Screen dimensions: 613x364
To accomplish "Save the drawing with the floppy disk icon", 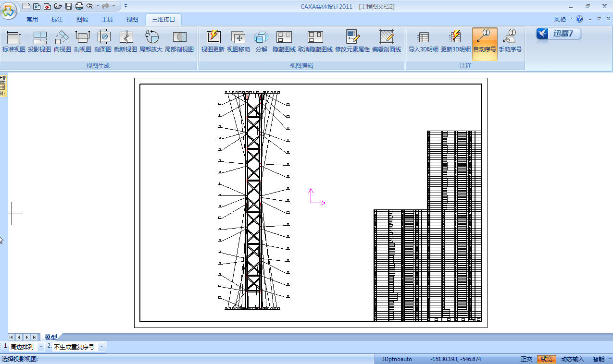I will click(x=69, y=6).
